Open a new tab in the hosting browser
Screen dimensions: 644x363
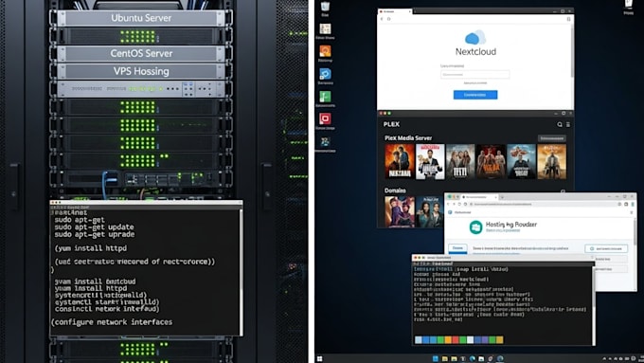pos(502,197)
